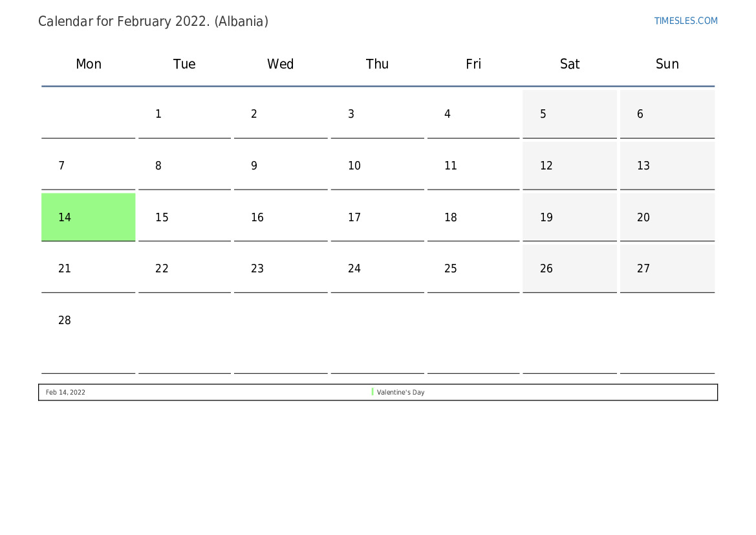Screen dimensions: 756x535
Task: Click the calendar title for February 2022
Action: pyautogui.click(x=153, y=21)
